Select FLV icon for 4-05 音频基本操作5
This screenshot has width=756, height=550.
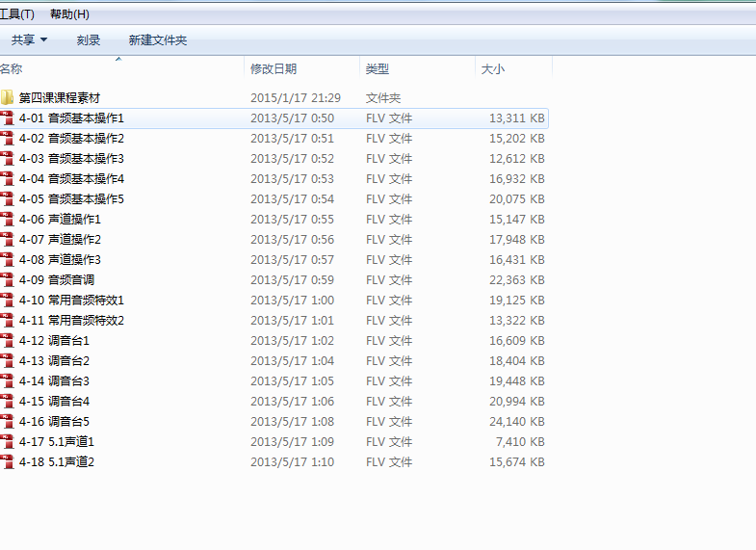tap(8, 199)
